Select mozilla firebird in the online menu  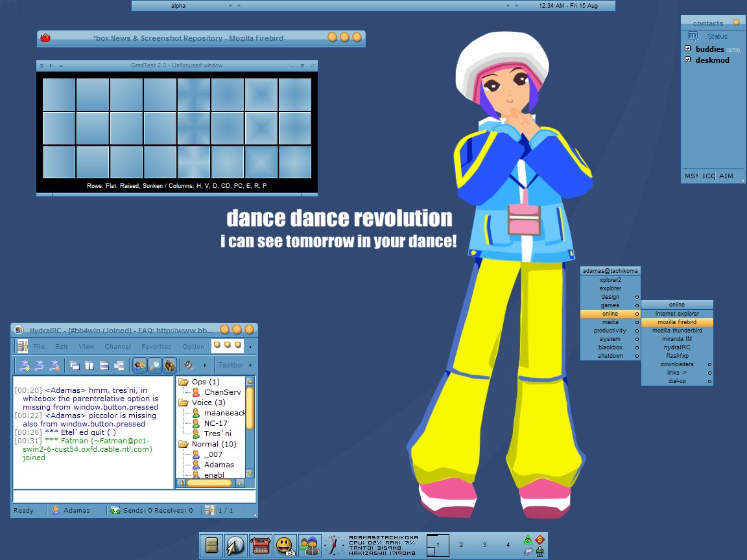(677, 322)
